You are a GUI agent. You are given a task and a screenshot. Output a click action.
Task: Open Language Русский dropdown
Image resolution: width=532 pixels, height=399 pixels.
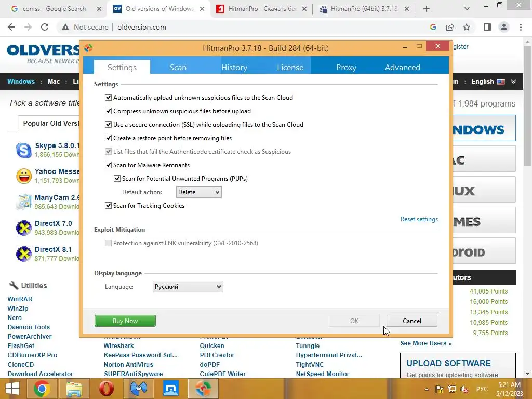tap(188, 287)
